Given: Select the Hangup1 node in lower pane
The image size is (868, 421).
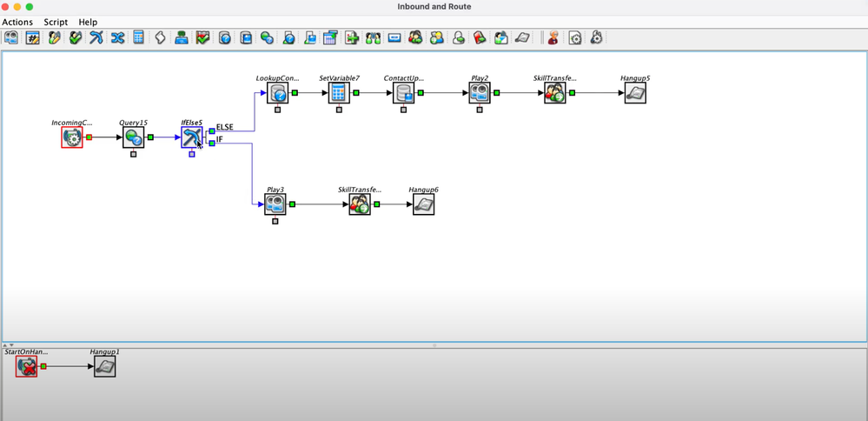Looking at the screenshot, I should [104, 366].
